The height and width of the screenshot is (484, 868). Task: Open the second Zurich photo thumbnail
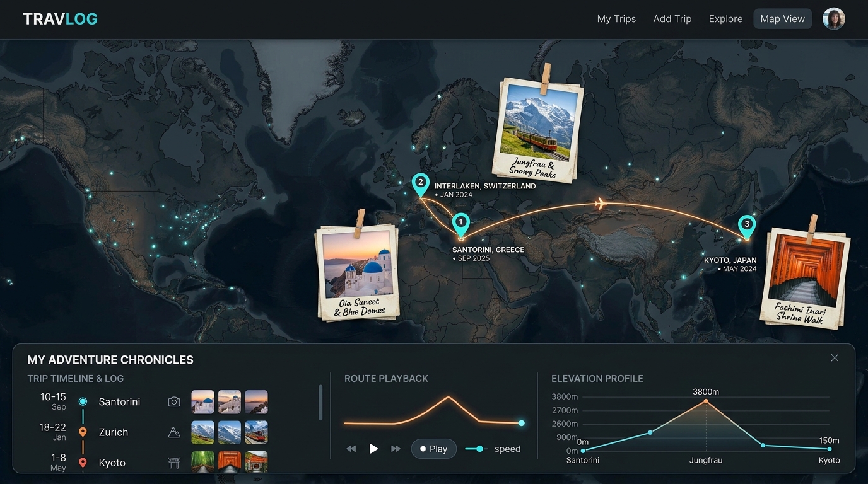(229, 432)
